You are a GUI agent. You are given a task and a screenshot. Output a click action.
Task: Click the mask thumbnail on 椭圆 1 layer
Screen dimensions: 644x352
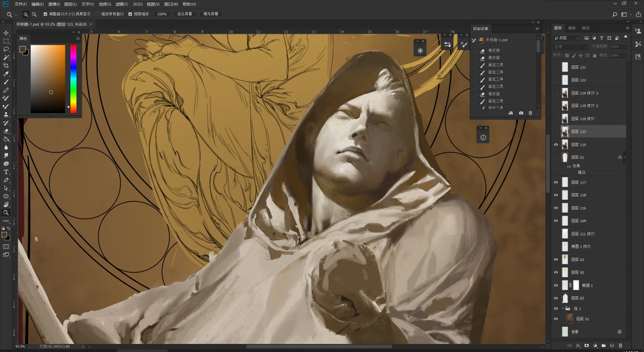tap(576, 285)
